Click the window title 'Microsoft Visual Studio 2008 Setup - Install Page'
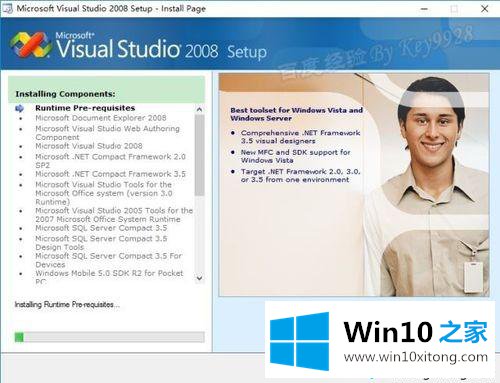The image size is (500, 383). coord(111,9)
